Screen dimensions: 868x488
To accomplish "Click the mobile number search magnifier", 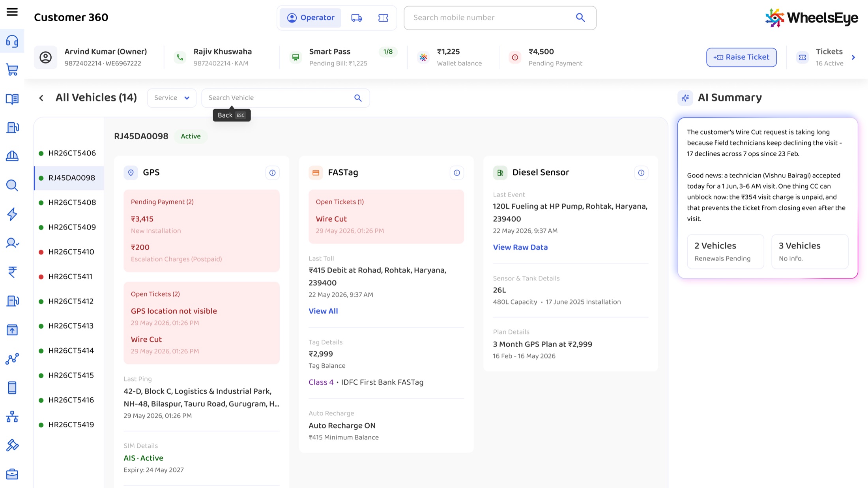I will pos(580,17).
